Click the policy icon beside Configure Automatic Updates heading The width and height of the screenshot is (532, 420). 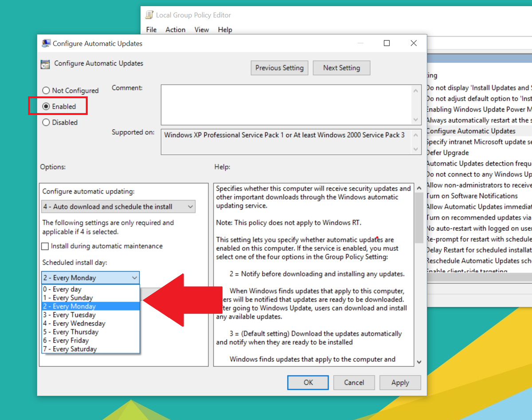[x=45, y=64]
